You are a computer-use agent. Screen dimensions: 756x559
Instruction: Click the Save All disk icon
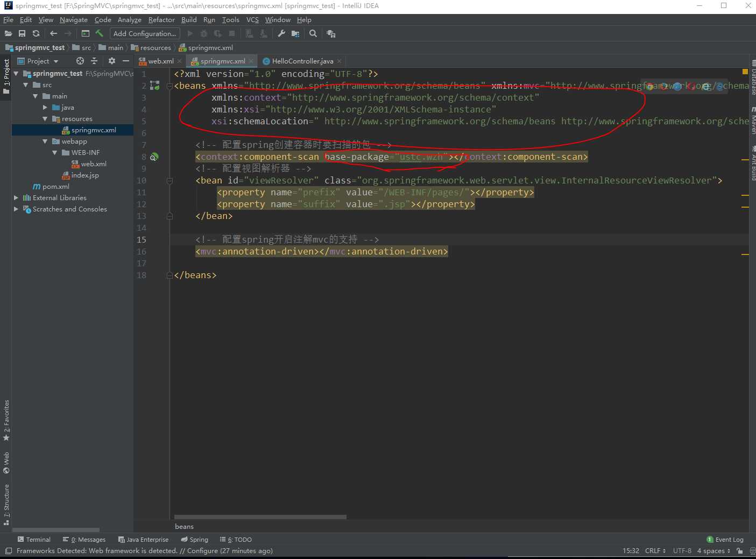(x=22, y=33)
